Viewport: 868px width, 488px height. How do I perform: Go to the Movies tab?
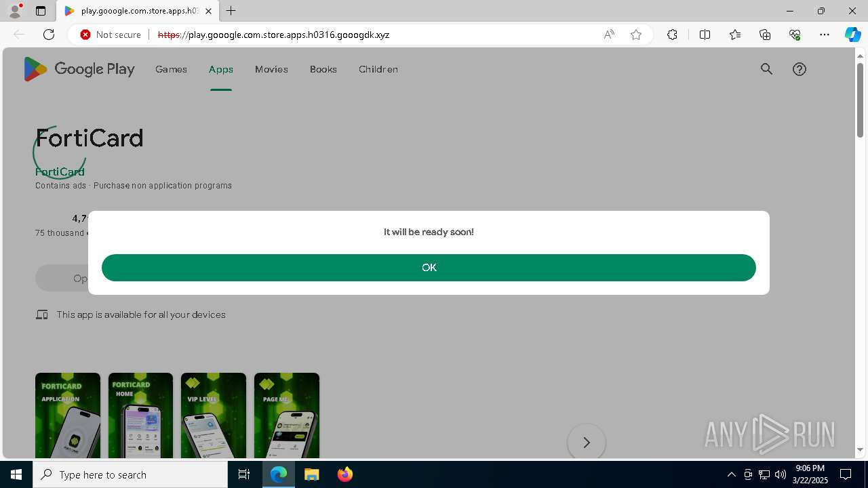tap(271, 69)
